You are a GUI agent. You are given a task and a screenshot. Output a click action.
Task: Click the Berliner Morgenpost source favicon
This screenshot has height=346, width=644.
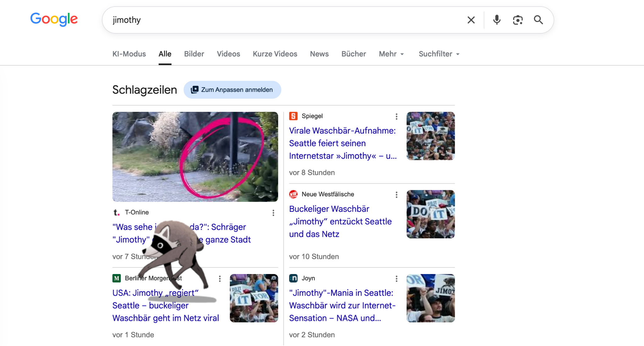[117, 278]
